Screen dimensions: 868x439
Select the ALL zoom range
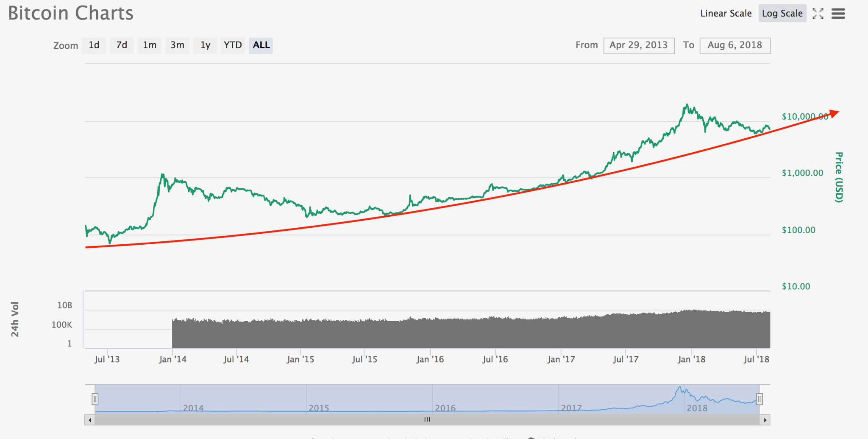pyautogui.click(x=261, y=45)
